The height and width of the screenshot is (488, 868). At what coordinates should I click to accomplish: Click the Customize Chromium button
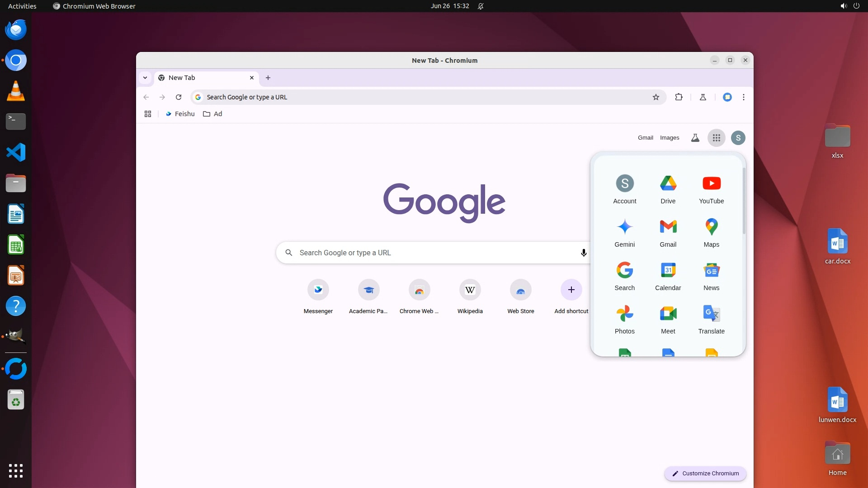point(705,473)
